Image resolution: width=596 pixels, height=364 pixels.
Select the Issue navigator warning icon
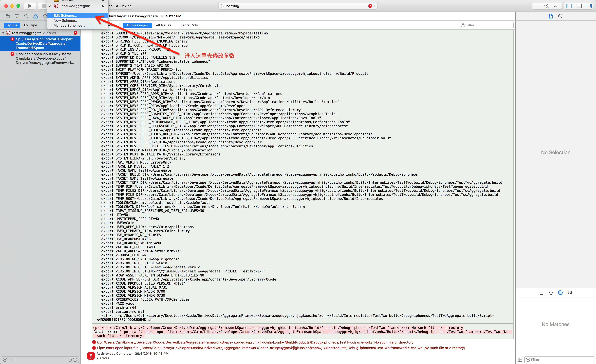[36, 16]
